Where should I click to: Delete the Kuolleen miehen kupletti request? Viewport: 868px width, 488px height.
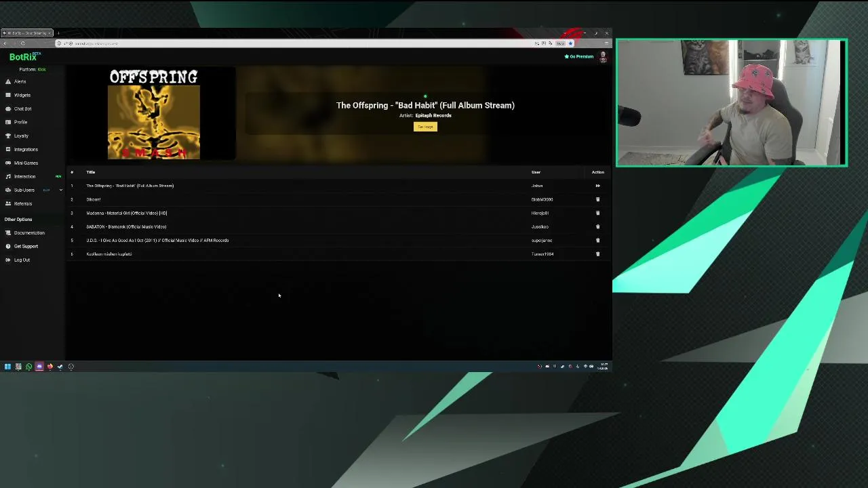point(597,253)
